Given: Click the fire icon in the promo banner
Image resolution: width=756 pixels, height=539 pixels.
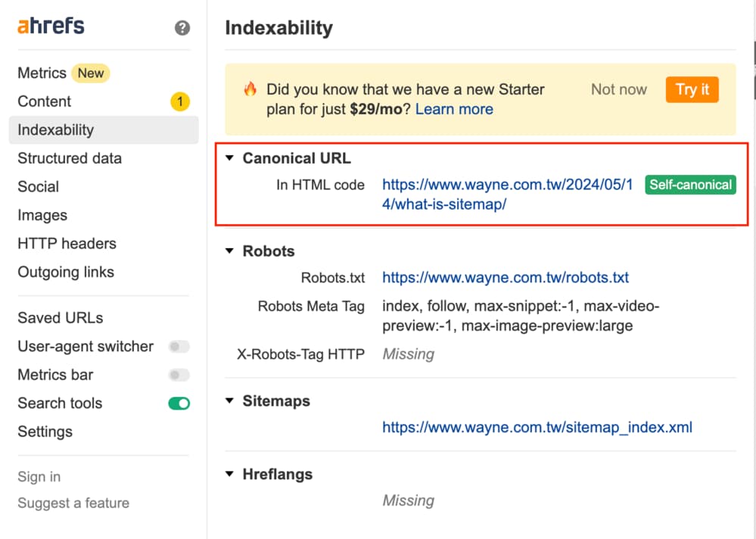Looking at the screenshot, I should pos(250,89).
